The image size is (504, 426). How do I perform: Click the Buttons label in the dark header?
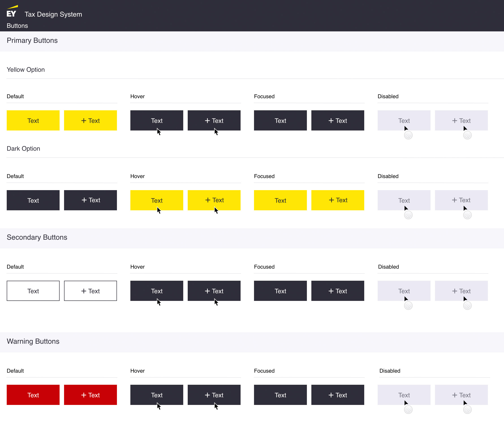click(x=17, y=26)
